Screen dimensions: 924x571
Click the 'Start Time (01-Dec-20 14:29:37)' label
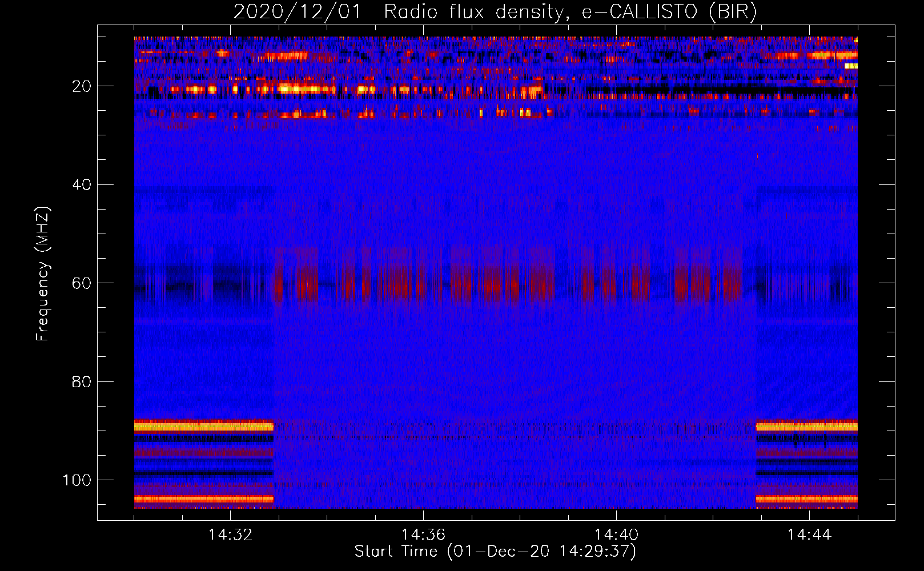click(x=495, y=552)
